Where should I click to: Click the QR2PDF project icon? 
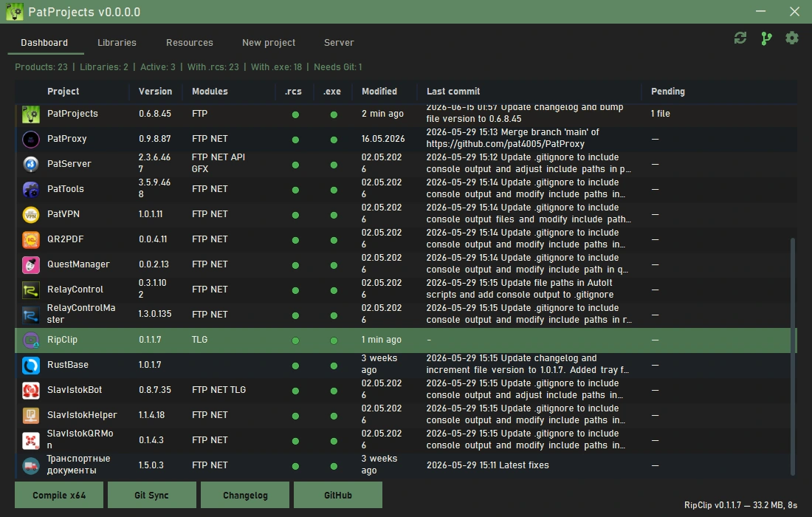[30, 239]
